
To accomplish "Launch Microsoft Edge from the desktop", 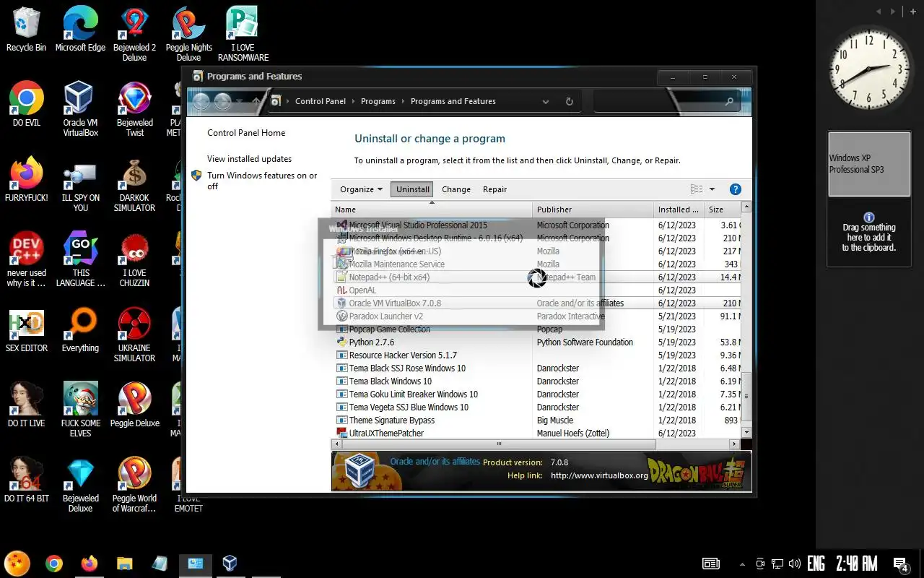I will click(x=80, y=29).
